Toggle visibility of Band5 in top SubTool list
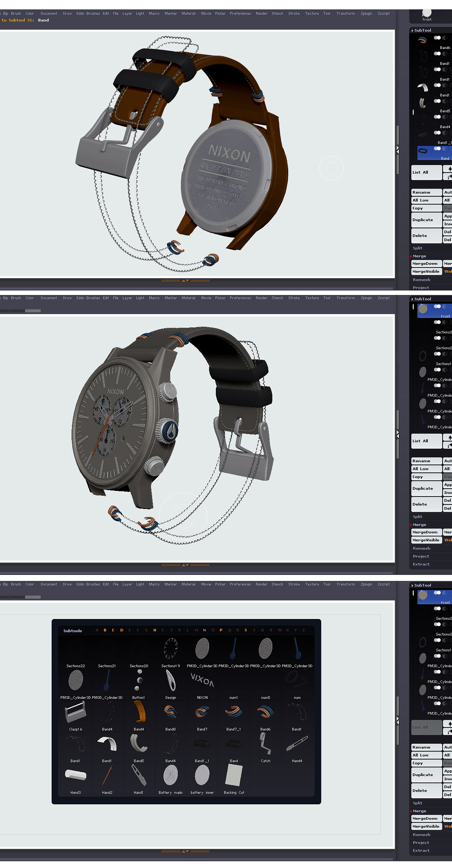The height and width of the screenshot is (868, 452). click(x=437, y=101)
